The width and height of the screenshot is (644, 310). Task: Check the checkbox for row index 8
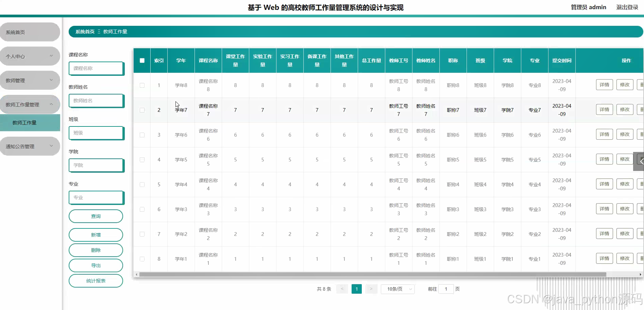point(142,259)
